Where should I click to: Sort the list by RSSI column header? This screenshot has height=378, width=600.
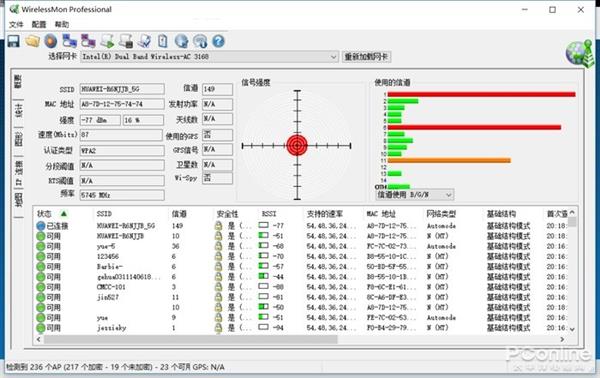click(x=269, y=214)
